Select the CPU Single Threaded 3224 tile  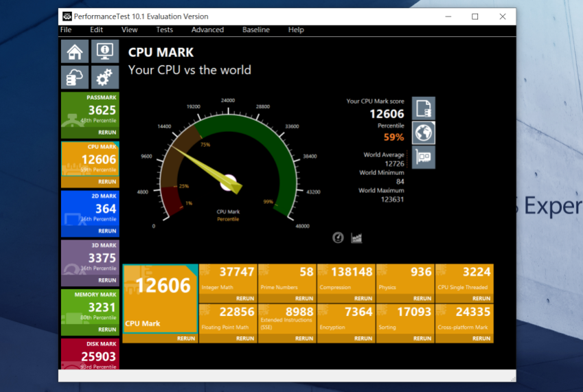464,279
